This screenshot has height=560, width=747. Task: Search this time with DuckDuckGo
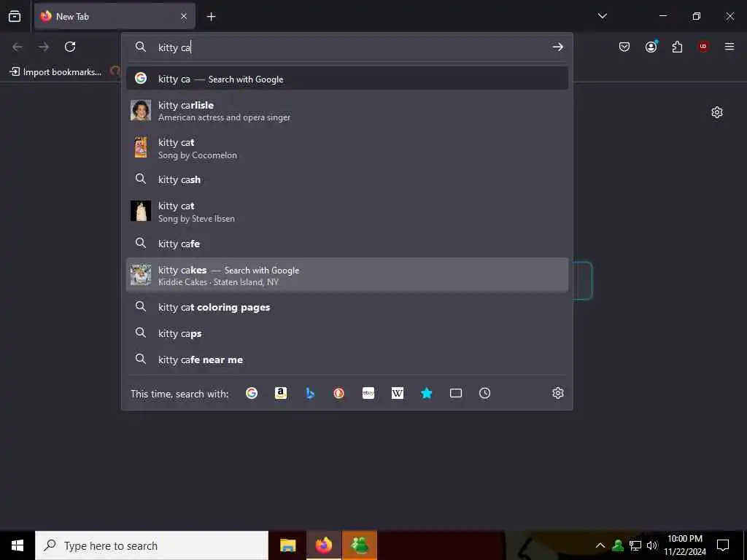[x=338, y=393]
